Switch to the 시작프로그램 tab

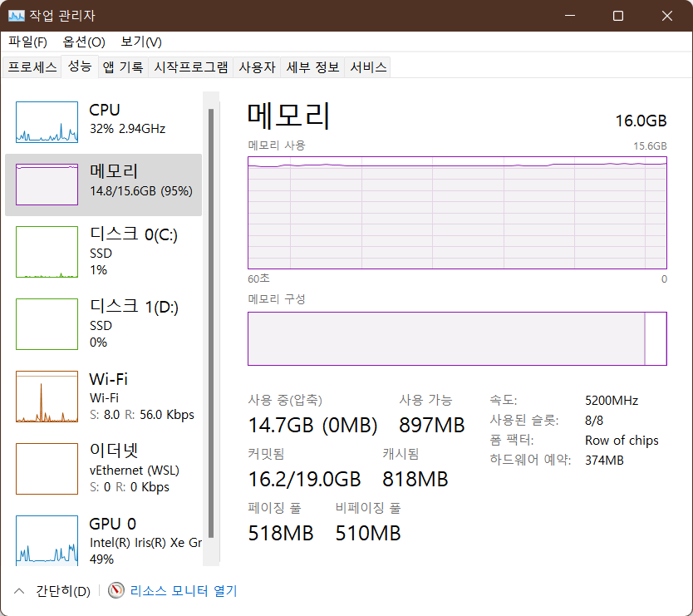[190, 67]
